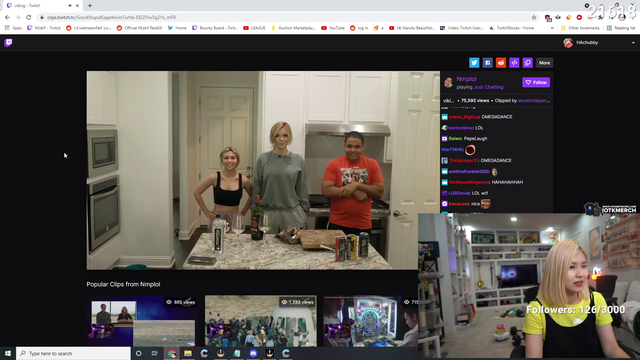Focus the clips.twitch.tv address bar
Image resolution: width=640 pixels, height=360 pixels.
(286, 18)
